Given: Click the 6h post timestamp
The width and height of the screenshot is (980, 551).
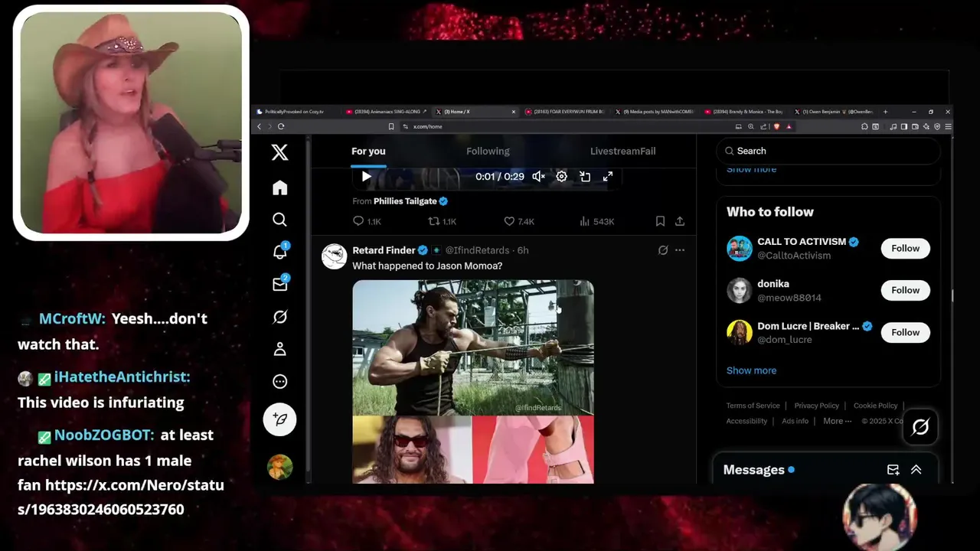Looking at the screenshot, I should (x=523, y=250).
